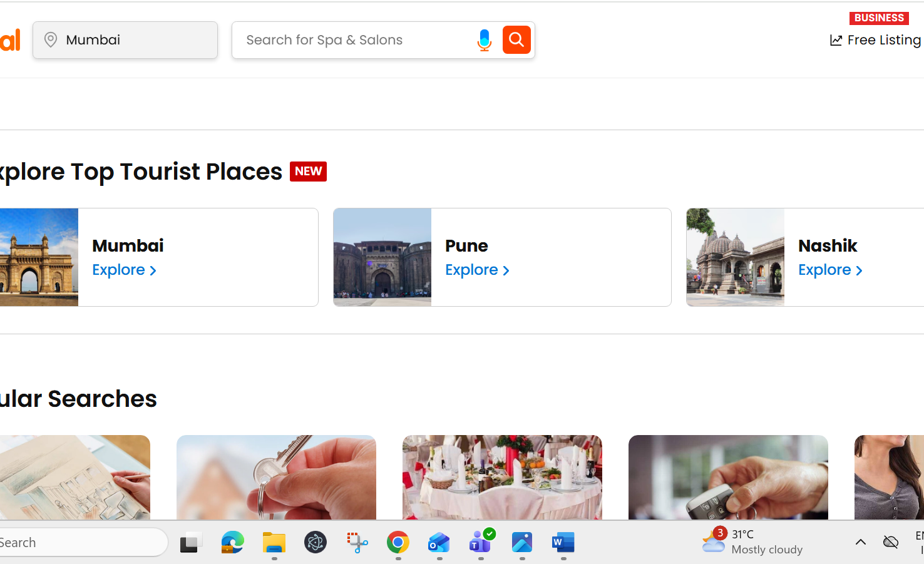Click the Mumbai card title
Image resolution: width=924 pixels, height=564 pixels.
128,245
